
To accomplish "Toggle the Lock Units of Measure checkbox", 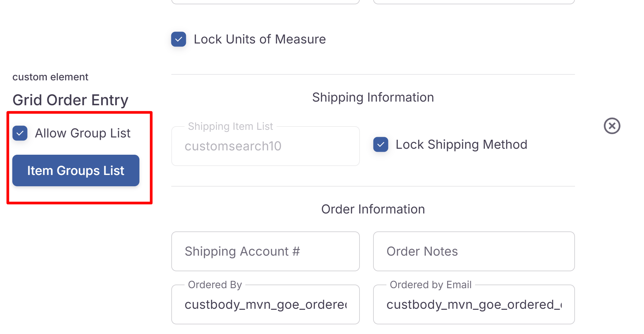I will [179, 39].
